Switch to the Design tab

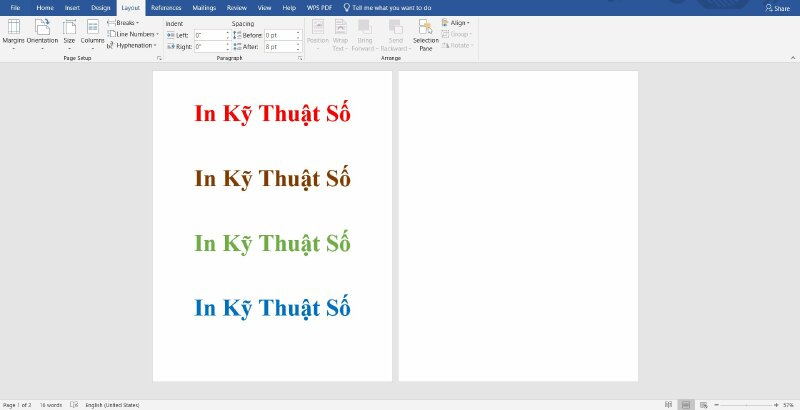(x=101, y=8)
